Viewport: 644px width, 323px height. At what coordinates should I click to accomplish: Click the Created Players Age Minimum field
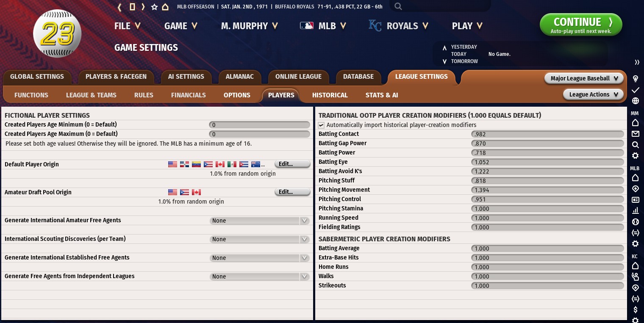click(259, 125)
